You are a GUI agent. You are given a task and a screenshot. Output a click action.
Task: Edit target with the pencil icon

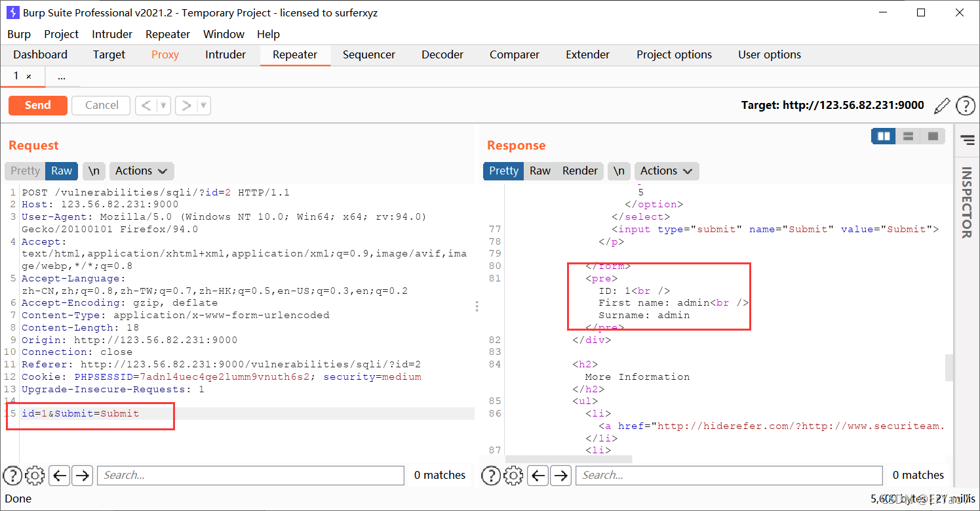pos(942,105)
